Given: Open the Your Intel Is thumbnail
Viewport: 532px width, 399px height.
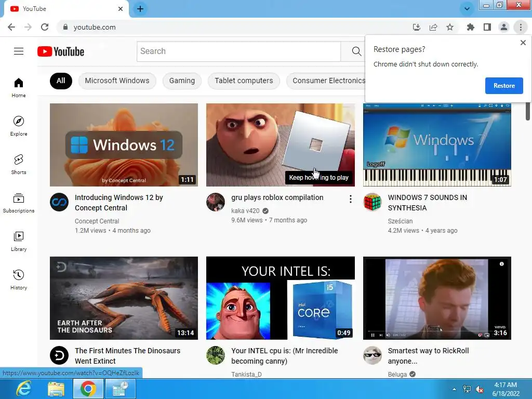Looking at the screenshot, I should pos(280,298).
